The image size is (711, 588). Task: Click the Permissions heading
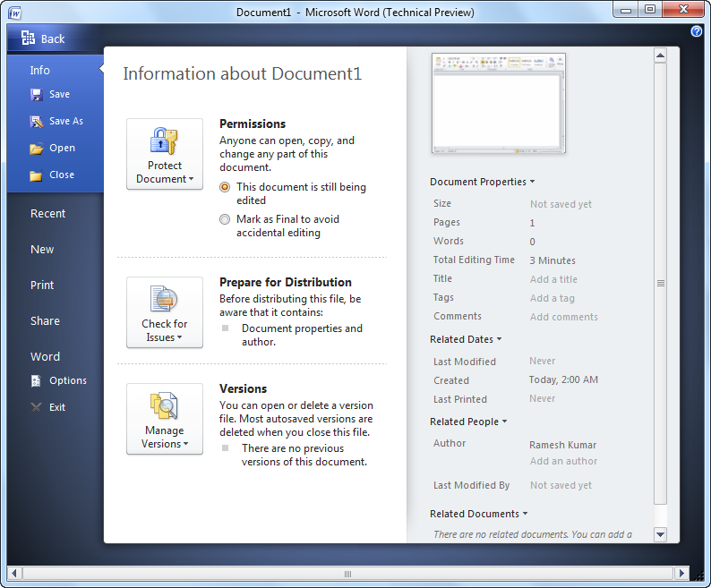click(253, 124)
